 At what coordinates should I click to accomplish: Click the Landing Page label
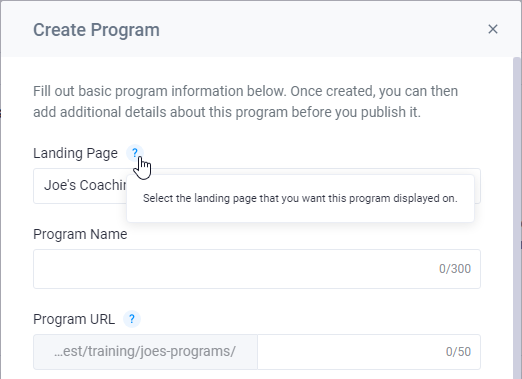(75, 153)
